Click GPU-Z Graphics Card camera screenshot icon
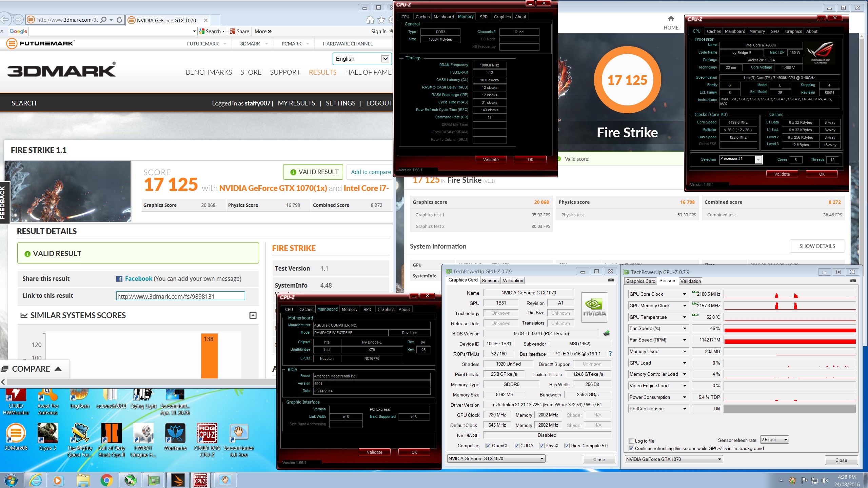This screenshot has height=488, width=868. click(611, 280)
